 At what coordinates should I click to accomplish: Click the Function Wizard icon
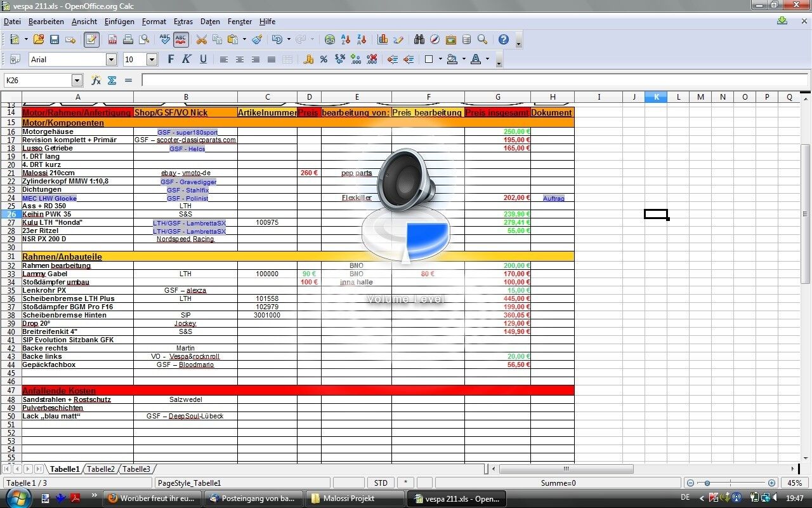(96, 81)
